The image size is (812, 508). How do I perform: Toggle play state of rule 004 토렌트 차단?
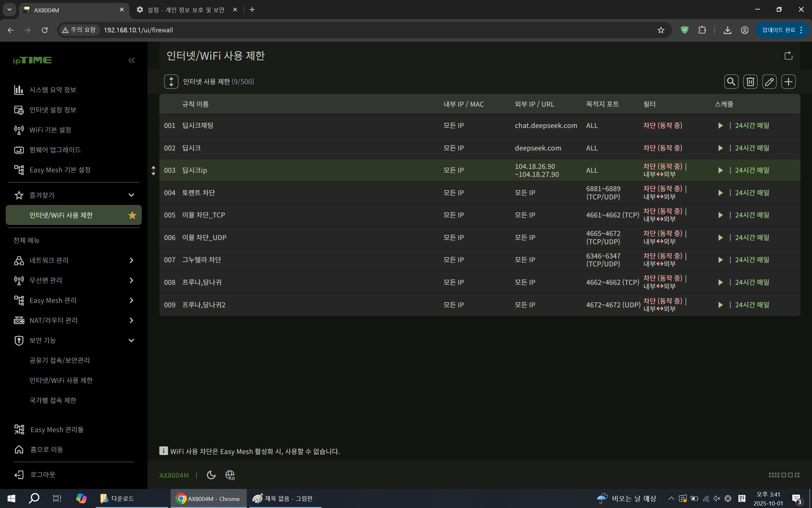[720, 193]
